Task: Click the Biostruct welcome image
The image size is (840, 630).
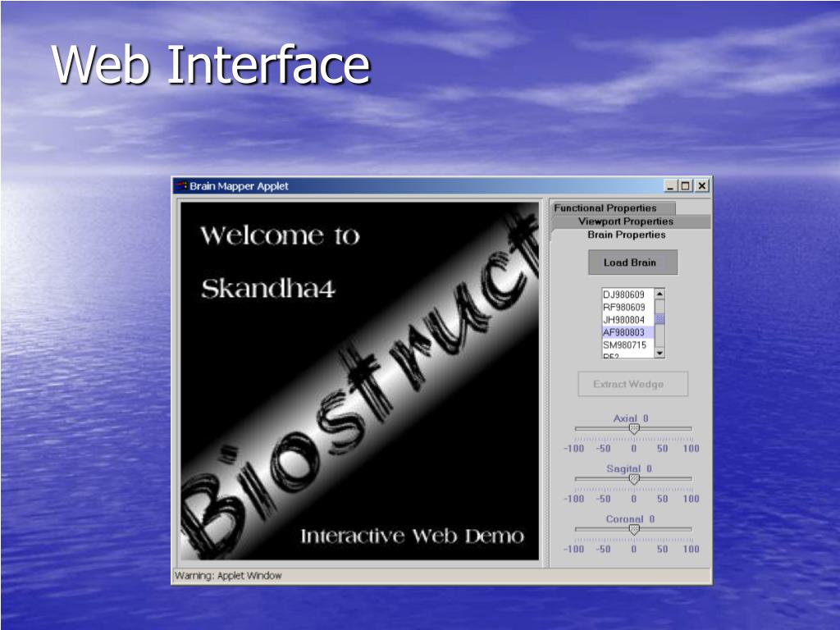Action: tap(359, 381)
